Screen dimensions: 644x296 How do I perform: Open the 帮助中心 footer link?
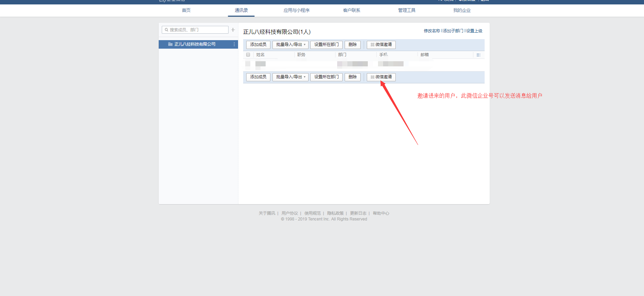[x=381, y=213]
